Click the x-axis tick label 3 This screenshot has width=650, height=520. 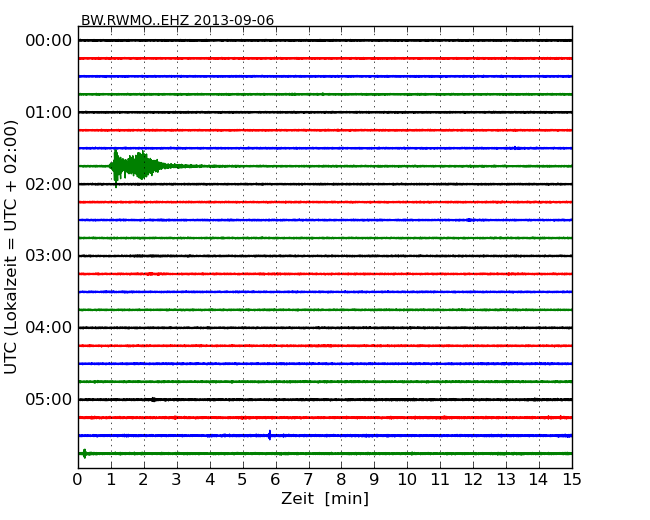pyautogui.click(x=177, y=479)
